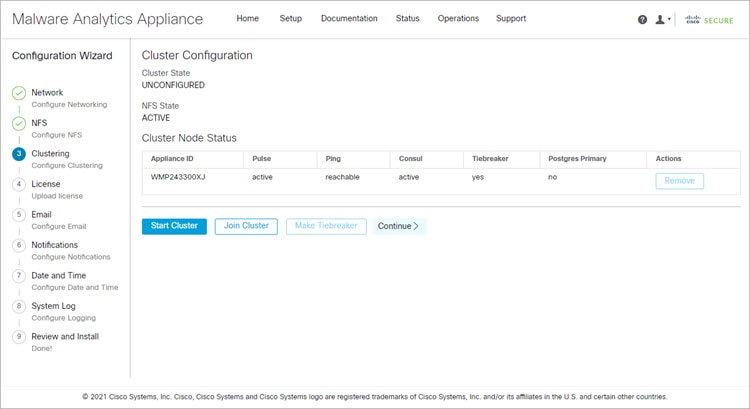Open the help question mark icon
The image size is (750, 409).
click(642, 20)
